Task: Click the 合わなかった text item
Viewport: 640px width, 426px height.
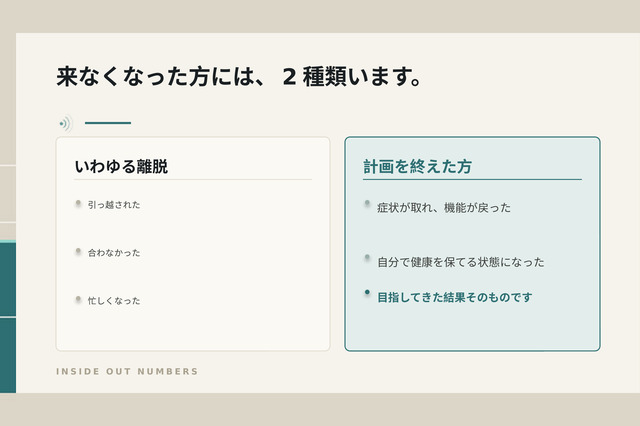Action: point(114,253)
